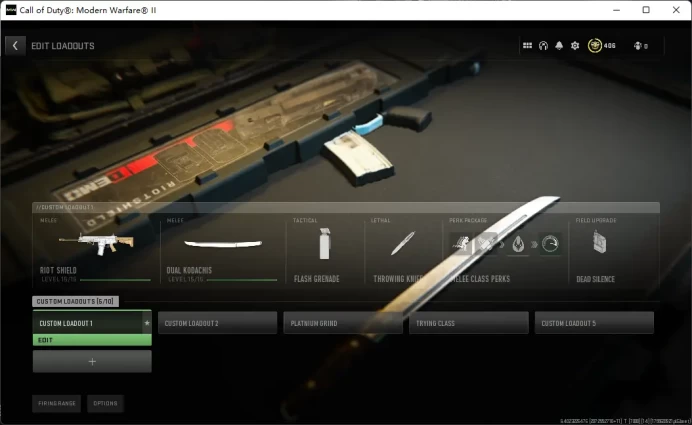Open the player rank emblem showing 406
Screen dimensions: 692x425
(594, 45)
